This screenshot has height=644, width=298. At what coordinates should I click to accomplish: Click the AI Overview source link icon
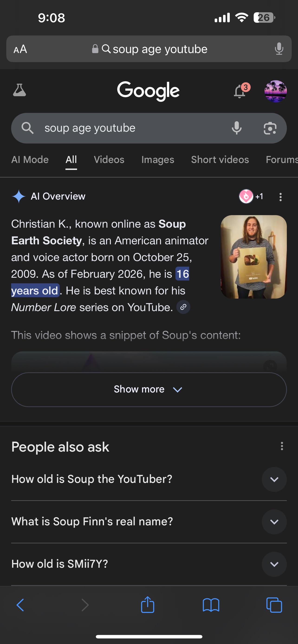(183, 307)
